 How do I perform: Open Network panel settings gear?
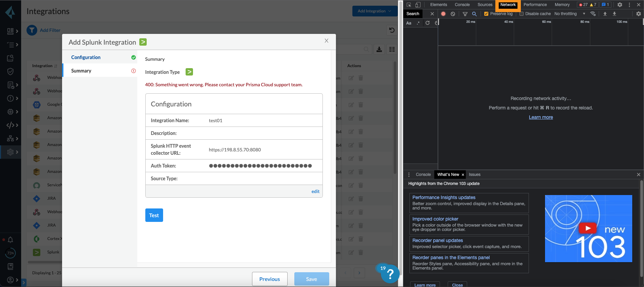click(638, 14)
